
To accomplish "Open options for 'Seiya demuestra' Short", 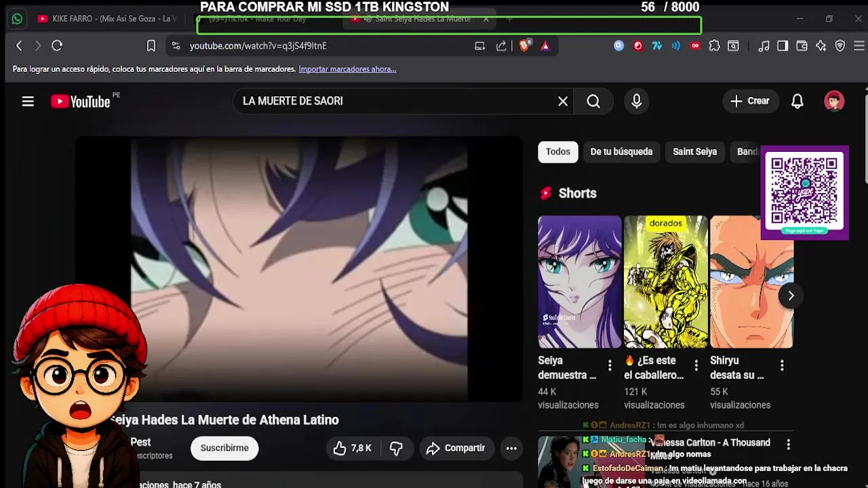I will (x=610, y=366).
